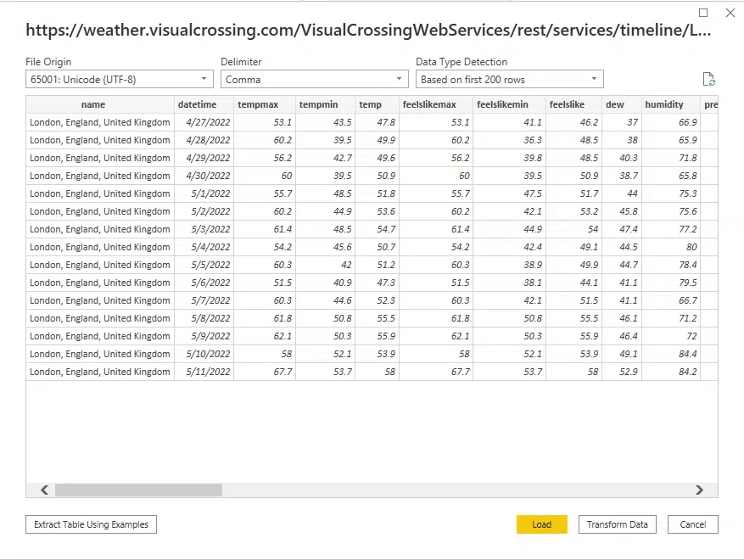Select the tempmax column header

tap(265, 104)
